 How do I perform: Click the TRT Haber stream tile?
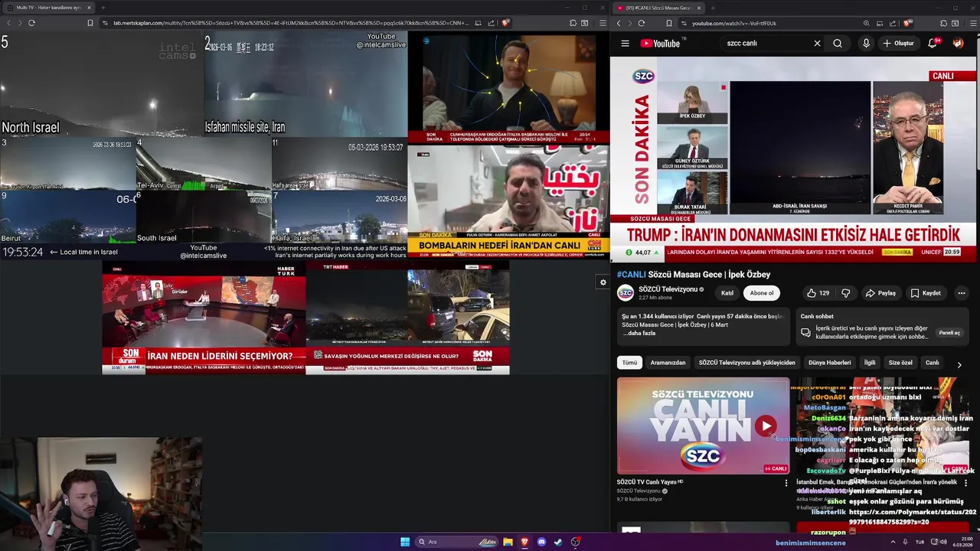(x=407, y=318)
